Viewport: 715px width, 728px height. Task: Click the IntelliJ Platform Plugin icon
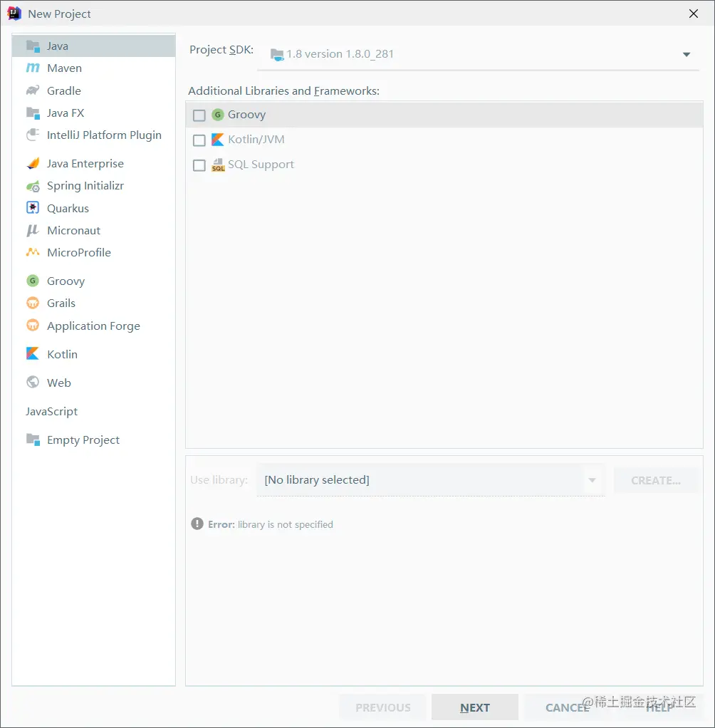(33, 135)
